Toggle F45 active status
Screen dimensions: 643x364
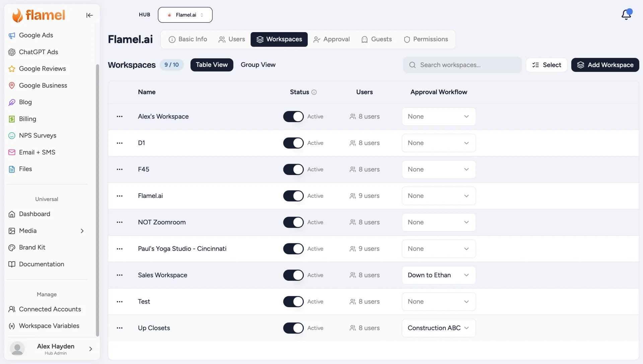click(x=293, y=169)
